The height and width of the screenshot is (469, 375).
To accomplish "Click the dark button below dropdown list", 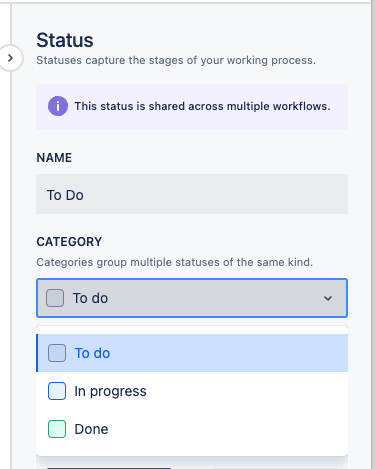I will tap(109, 468).
